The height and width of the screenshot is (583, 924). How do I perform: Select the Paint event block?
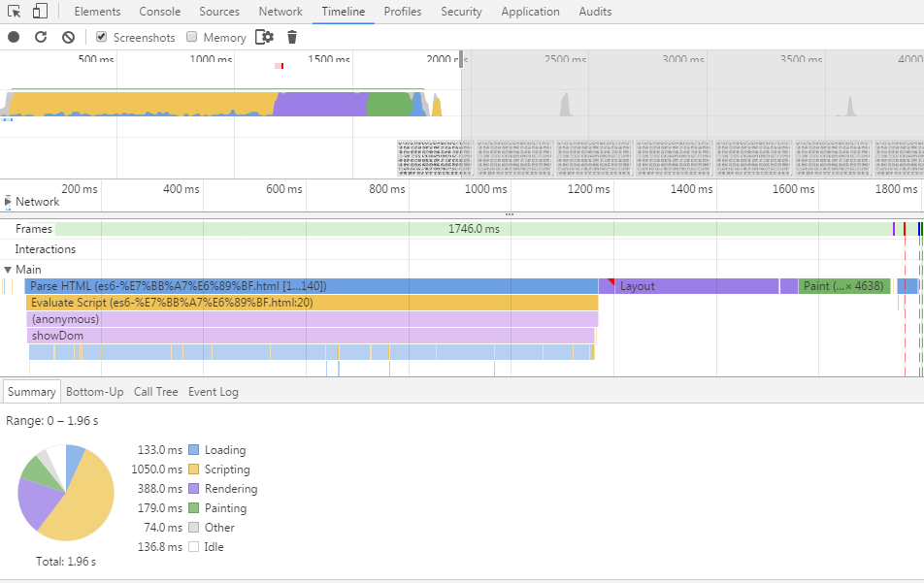843,286
